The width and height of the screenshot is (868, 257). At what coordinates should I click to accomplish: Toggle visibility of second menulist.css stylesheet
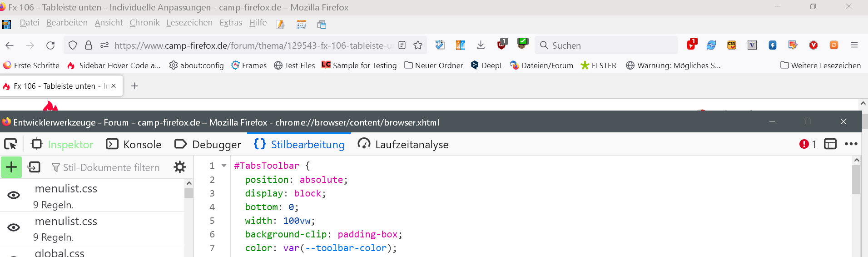14,227
